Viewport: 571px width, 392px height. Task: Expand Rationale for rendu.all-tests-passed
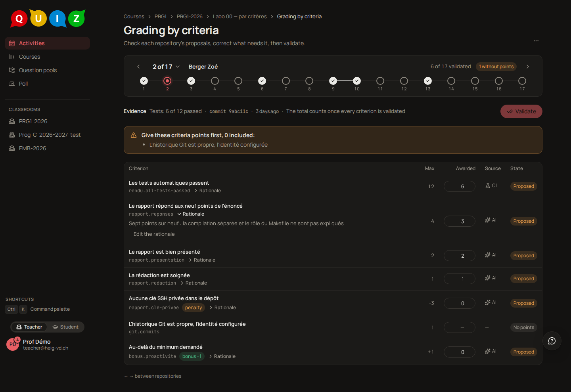point(207,191)
